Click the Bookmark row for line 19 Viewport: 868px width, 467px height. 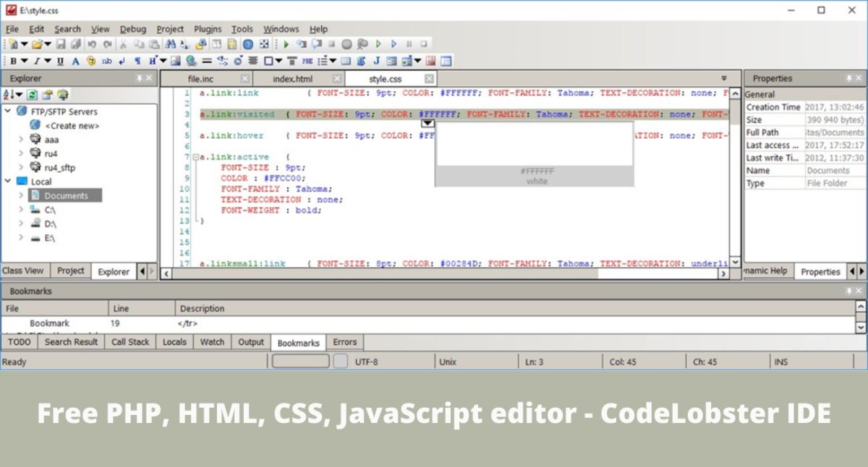pyautogui.click(x=427, y=323)
